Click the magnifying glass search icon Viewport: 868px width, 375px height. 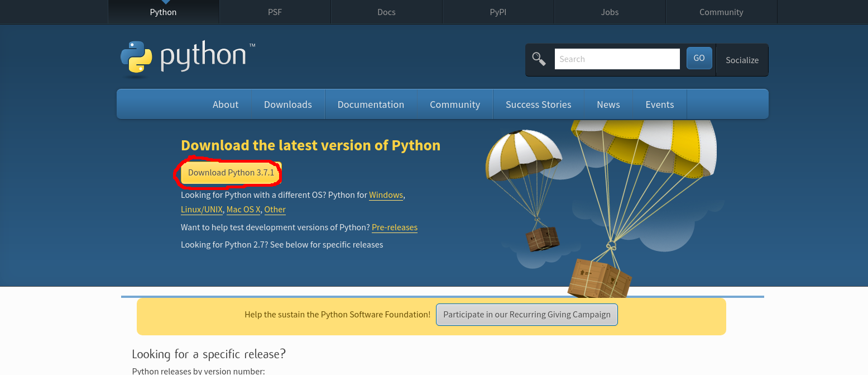(539, 59)
